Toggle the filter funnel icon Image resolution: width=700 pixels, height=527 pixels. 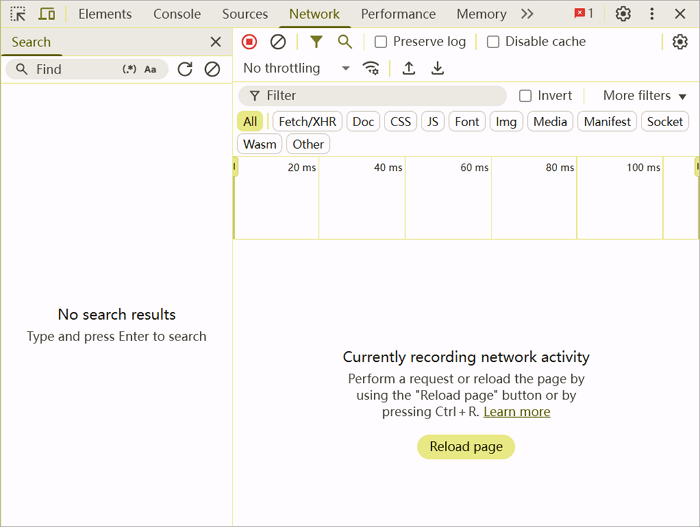pos(316,42)
